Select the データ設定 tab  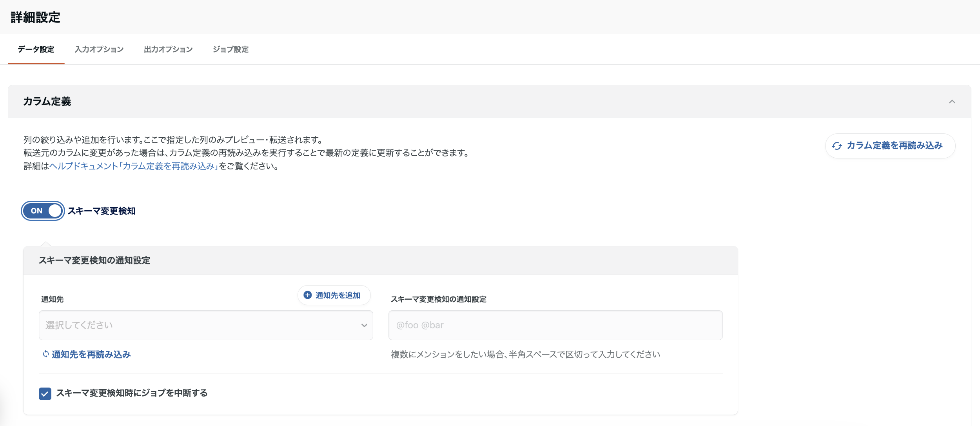click(36, 49)
